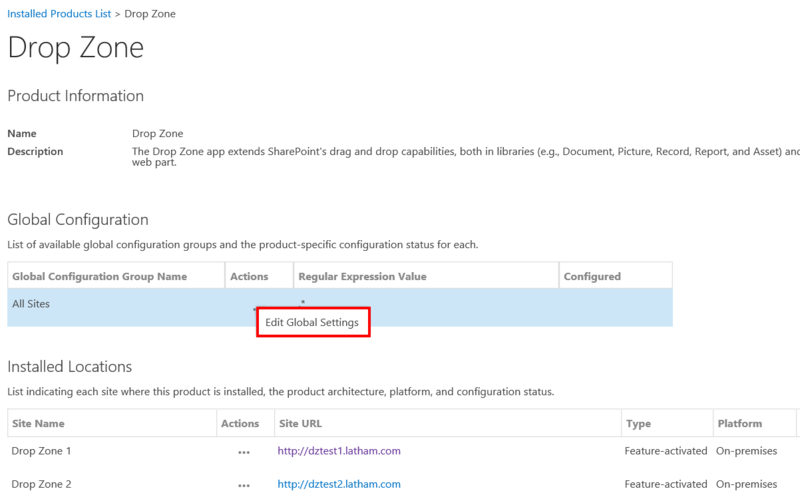800x495 pixels.
Task: Click the Type column header
Action: pyautogui.click(x=638, y=424)
